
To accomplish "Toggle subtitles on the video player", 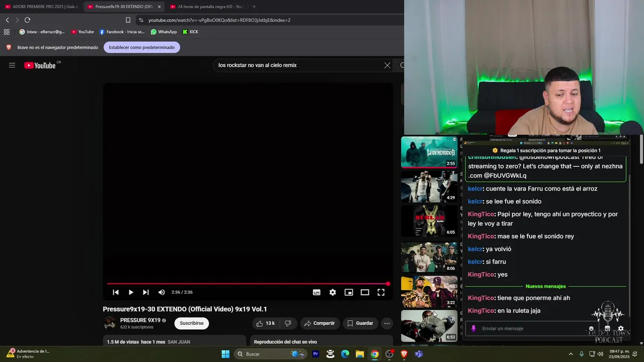I will [316, 292].
